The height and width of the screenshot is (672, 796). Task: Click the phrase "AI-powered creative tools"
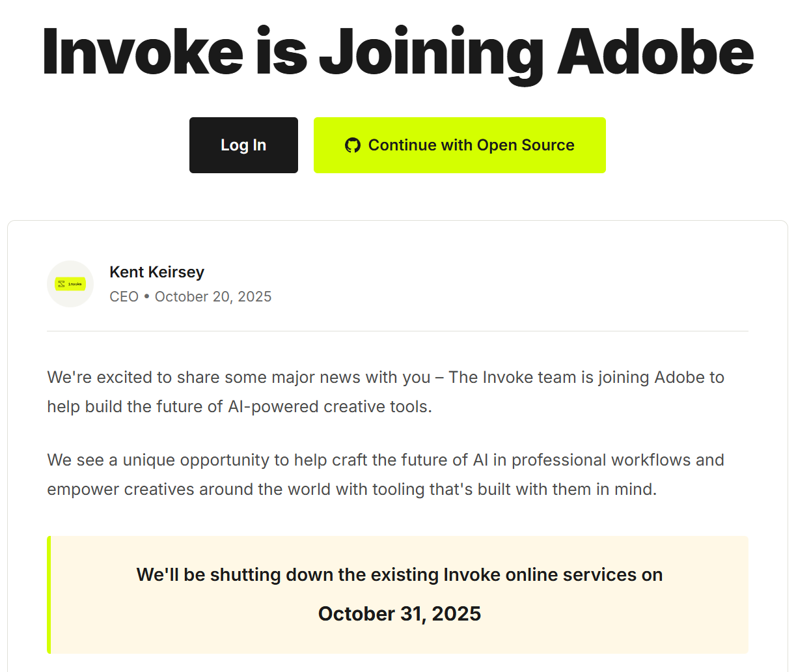click(x=329, y=407)
